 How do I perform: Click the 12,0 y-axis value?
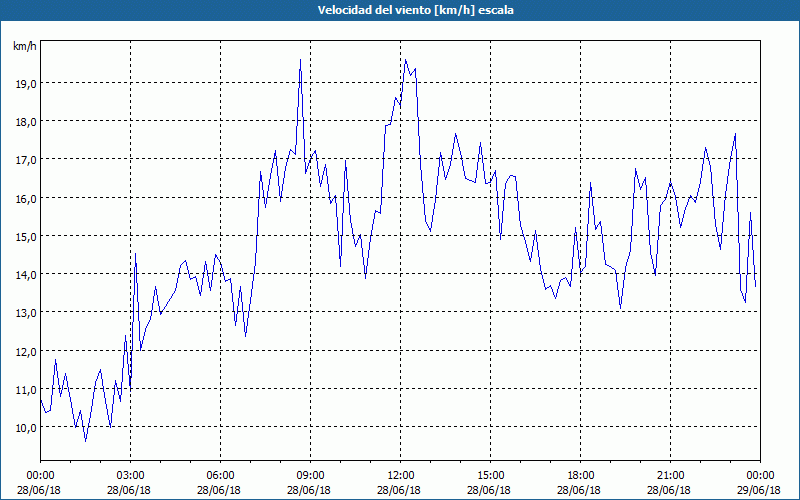point(26,352)
